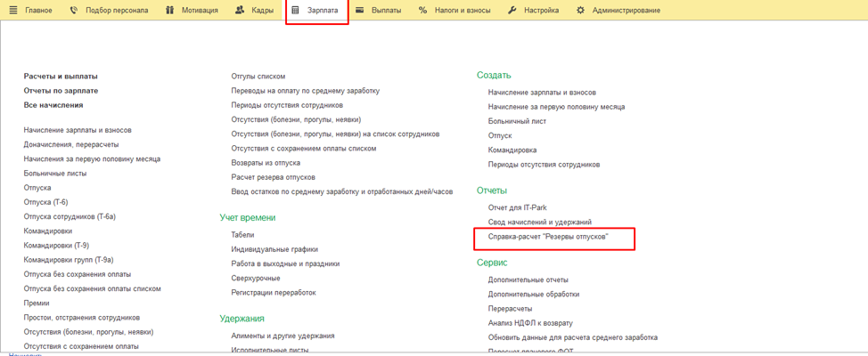
Task: Click the people icon for Кадры
Action: click(240, 11)
